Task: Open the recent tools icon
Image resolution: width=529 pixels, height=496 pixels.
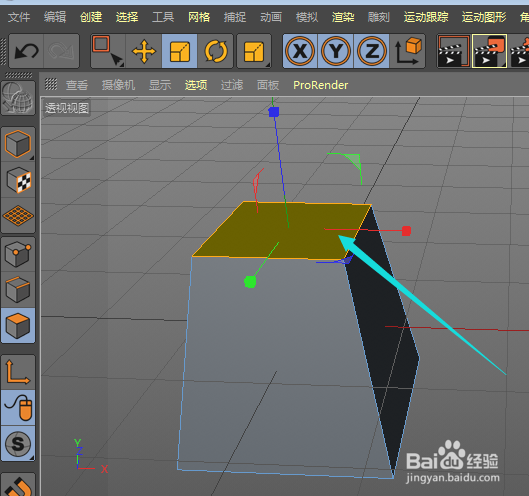Action: pyautogui.click(x=254, y=51)
